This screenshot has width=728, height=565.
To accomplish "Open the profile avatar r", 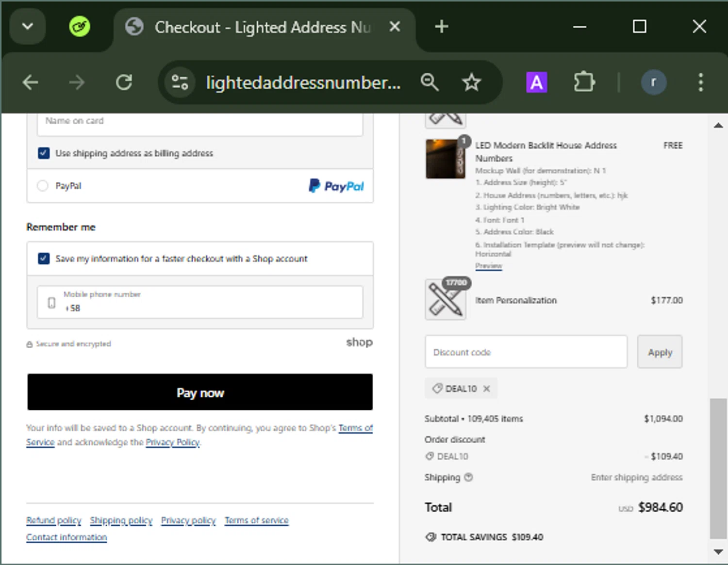I will click(653, 82).
